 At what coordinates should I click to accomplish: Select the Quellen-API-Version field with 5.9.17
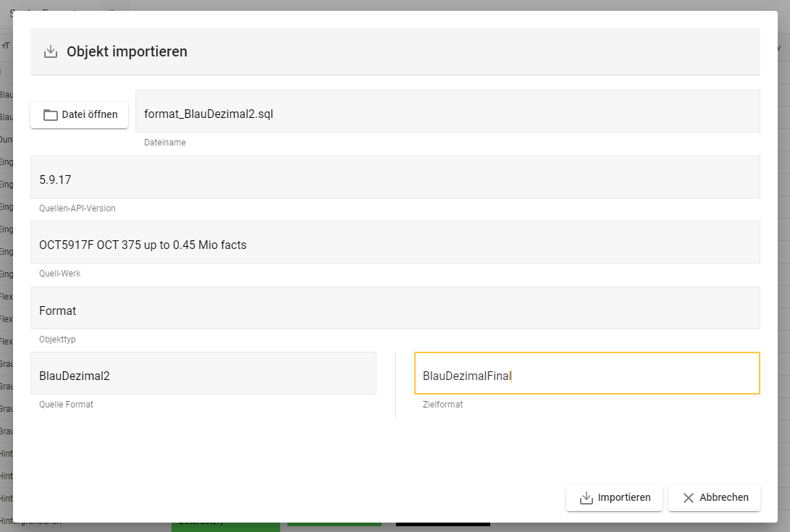point(395,177)
